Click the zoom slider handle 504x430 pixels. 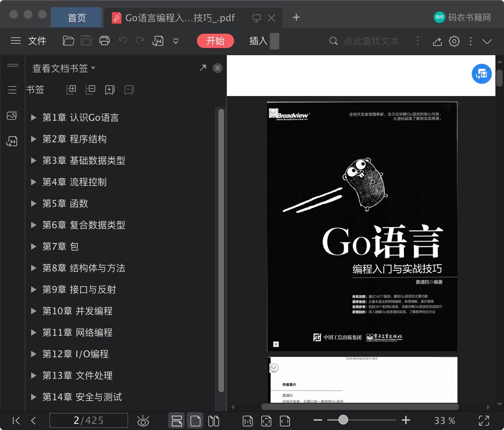click(343, 420)
